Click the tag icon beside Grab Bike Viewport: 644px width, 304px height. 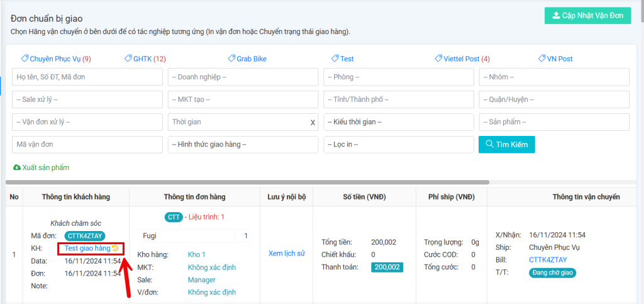click(x=231, y=59)
